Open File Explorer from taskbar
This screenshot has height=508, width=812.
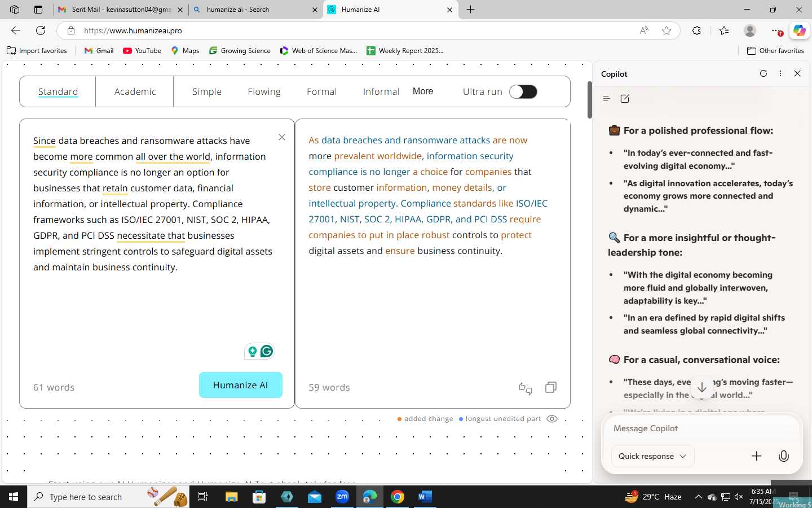(x=232, y=497)
